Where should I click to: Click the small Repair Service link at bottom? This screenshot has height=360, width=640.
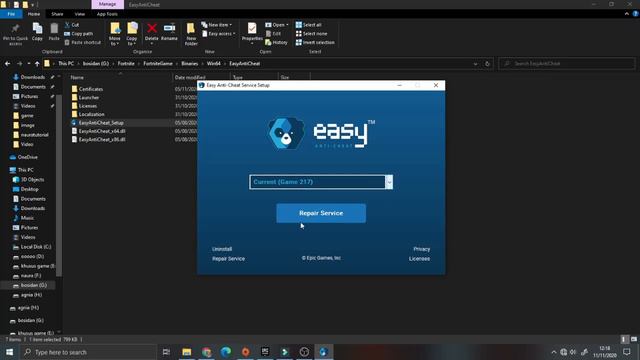point(229,259)
